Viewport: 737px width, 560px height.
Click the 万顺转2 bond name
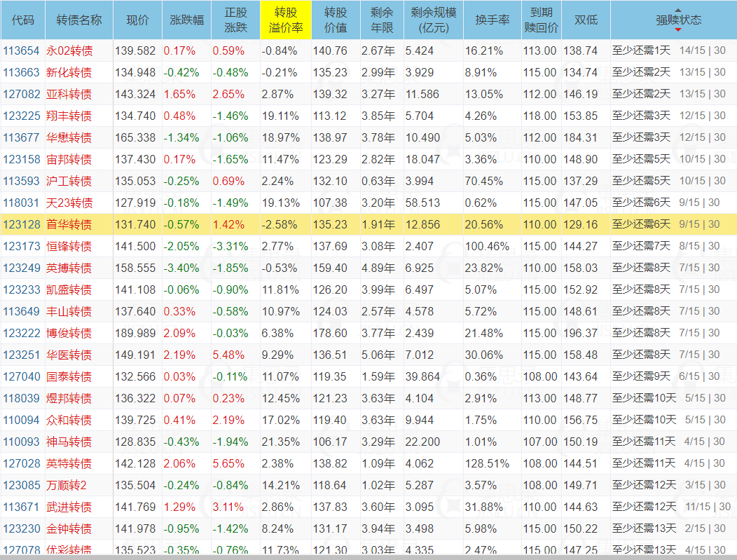click(x=66, y=485)
